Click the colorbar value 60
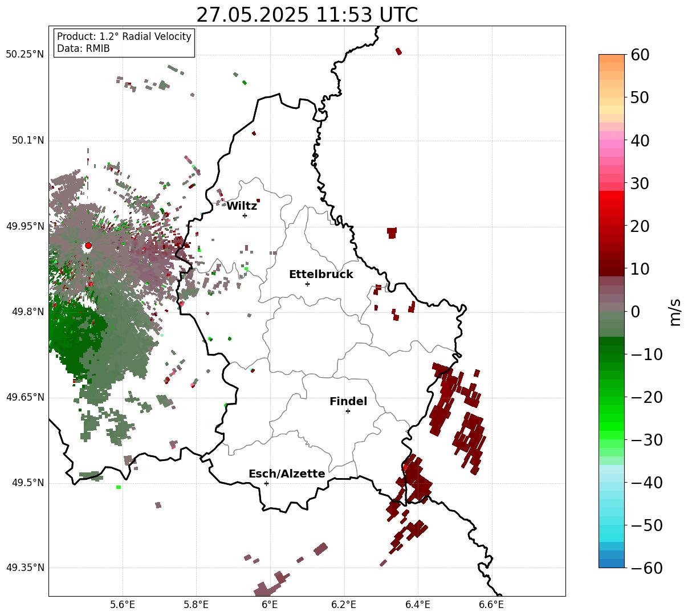 (x=640, y=55)
